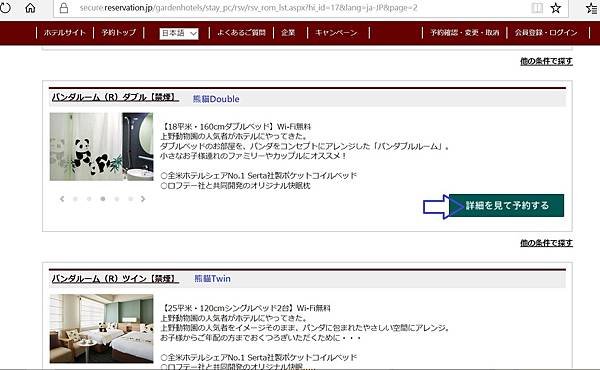Select the last carousel dot indicator
Image resolution: width=600 pixels, height=370 pixels.
click(130, 199)
